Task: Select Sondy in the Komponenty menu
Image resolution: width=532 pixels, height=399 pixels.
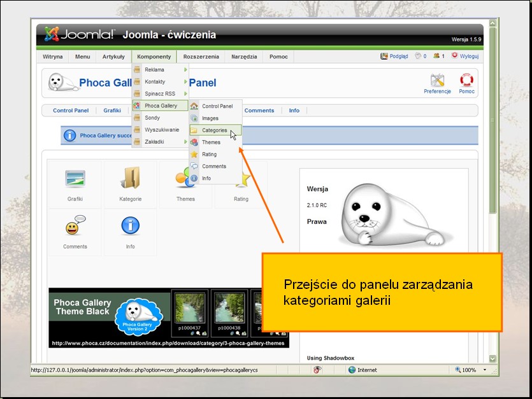Action: pyautogui.click(x=160, y=118)
